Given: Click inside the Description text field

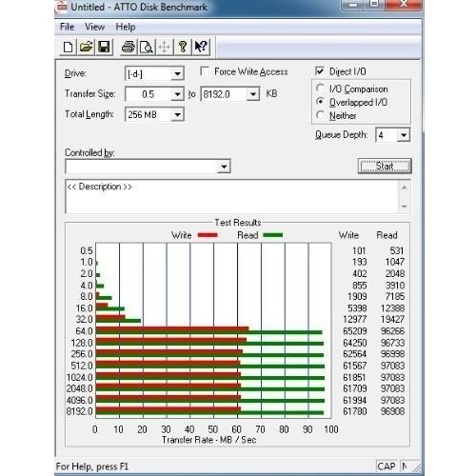Looking at the screenshot, I should coord(231,197).
